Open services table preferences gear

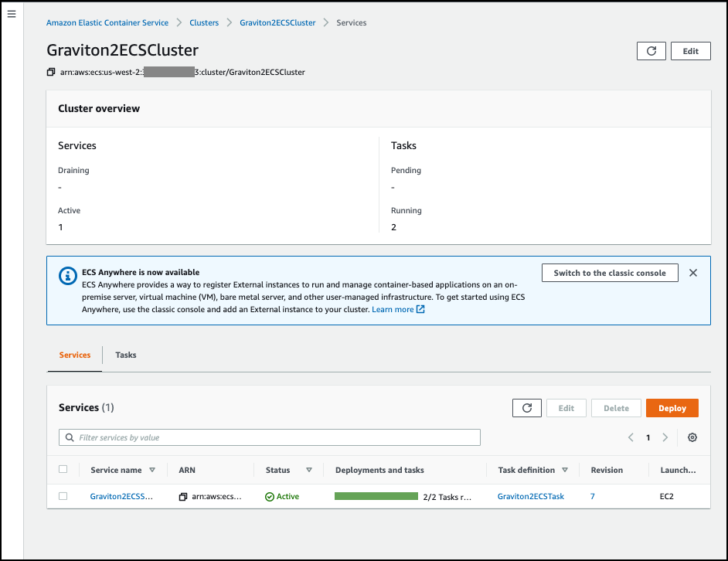tap(692, 437)
